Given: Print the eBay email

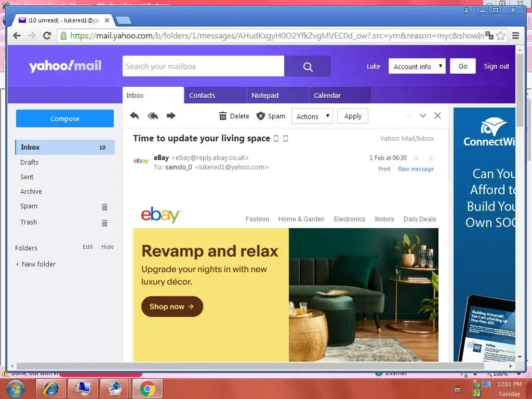Looking at the screenshot, I should 384,169.
